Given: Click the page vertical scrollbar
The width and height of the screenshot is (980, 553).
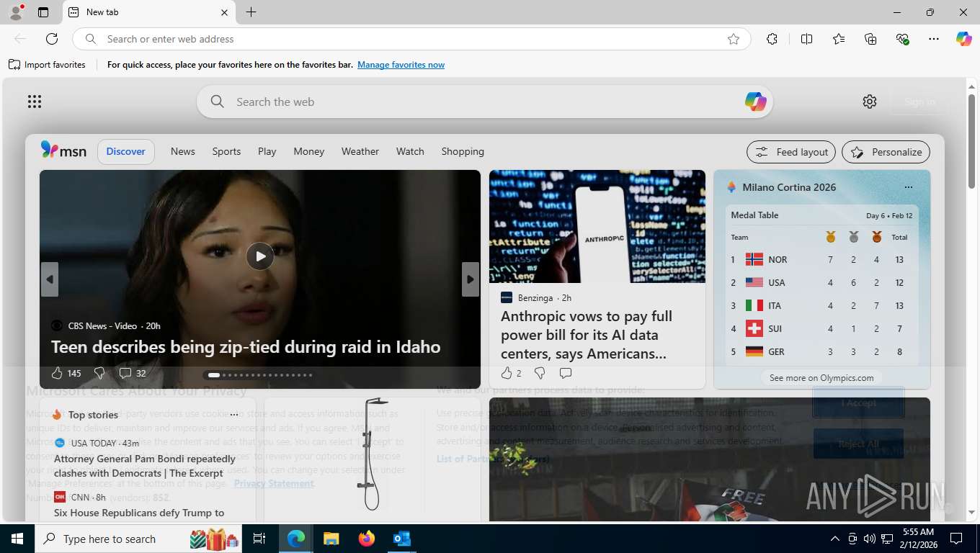Looking at the screenshot, I should click(971, 141).
